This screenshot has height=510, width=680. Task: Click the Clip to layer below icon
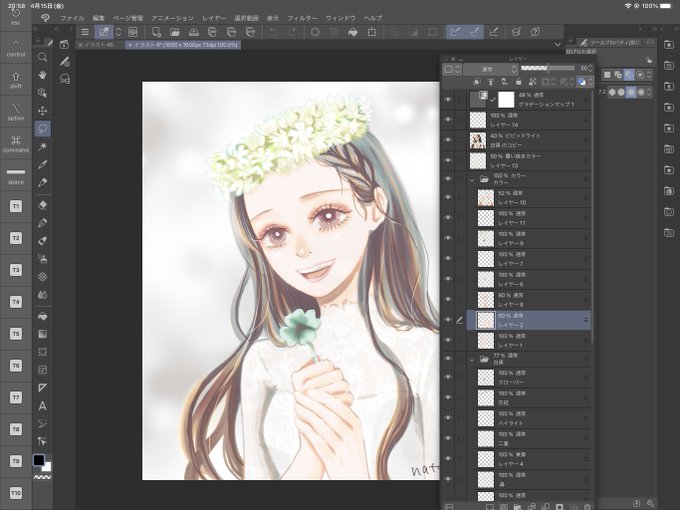click(477, 82)
